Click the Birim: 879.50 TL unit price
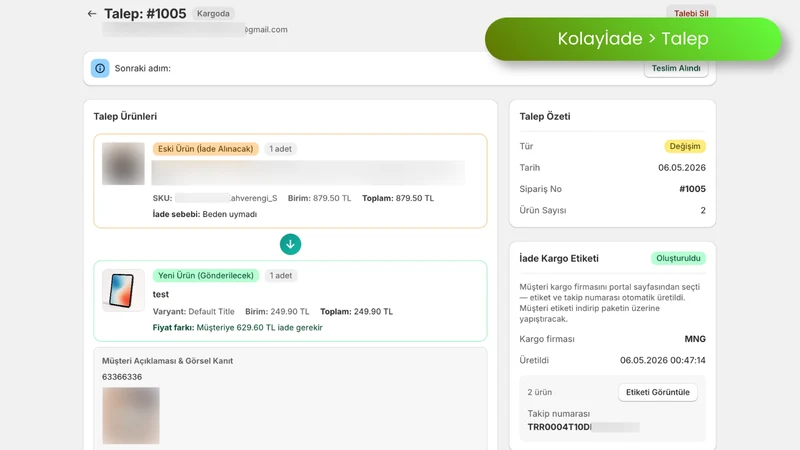800x450 pixels. [319, 198]
